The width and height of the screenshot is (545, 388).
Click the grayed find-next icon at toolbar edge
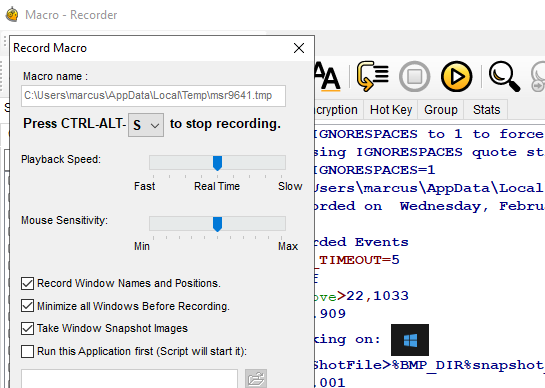click(x=538, y=76)
